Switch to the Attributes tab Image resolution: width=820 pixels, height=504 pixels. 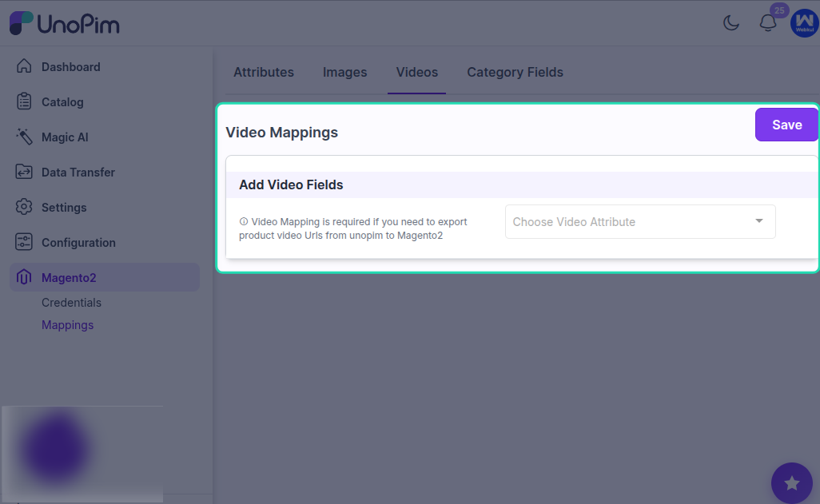tap(264, 72)
